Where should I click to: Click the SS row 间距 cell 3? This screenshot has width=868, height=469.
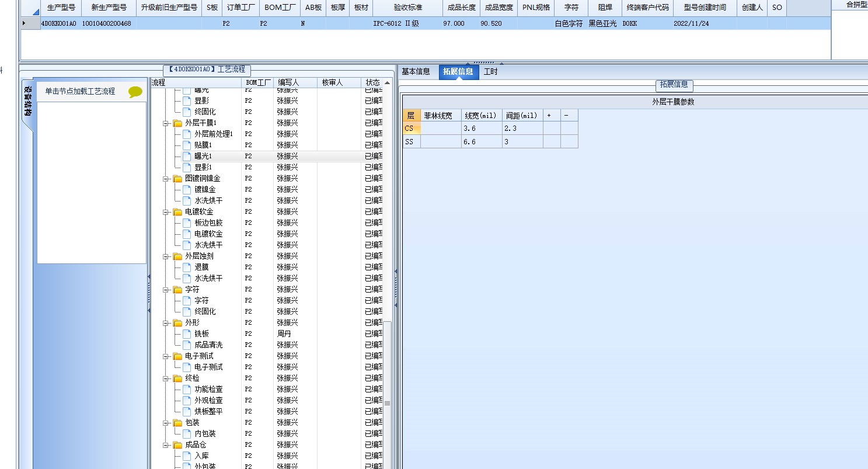(x=522, y=142)
